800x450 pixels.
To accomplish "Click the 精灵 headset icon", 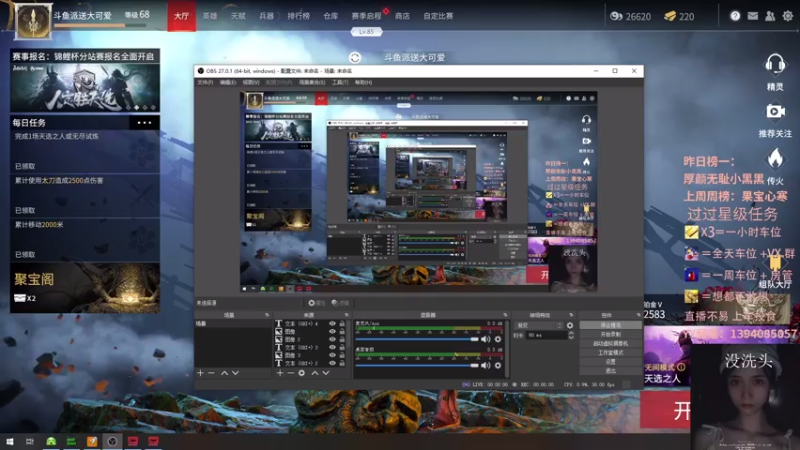I will pyautogui.click(x=775, y=64).
